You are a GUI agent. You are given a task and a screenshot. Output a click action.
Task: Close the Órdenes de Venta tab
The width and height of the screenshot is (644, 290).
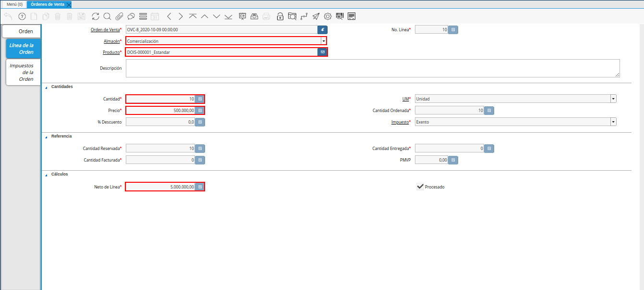point(69,4)
